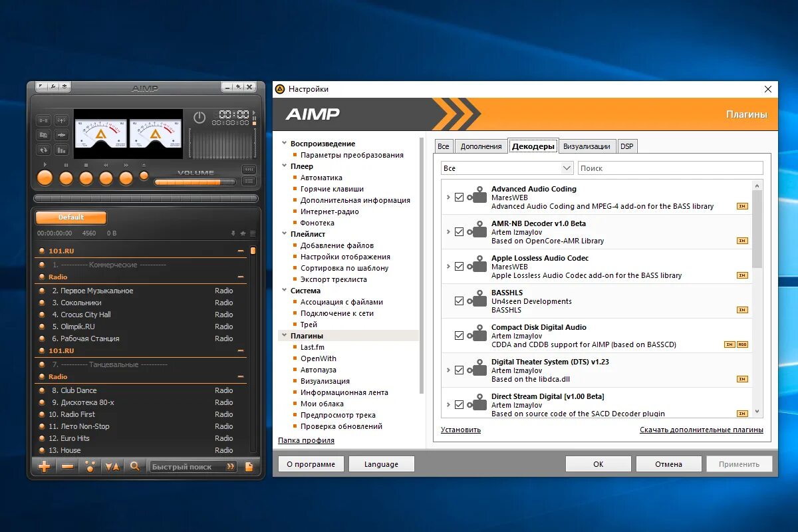798x532 pixels.
Task: Click the Language button
Action: 382,464
